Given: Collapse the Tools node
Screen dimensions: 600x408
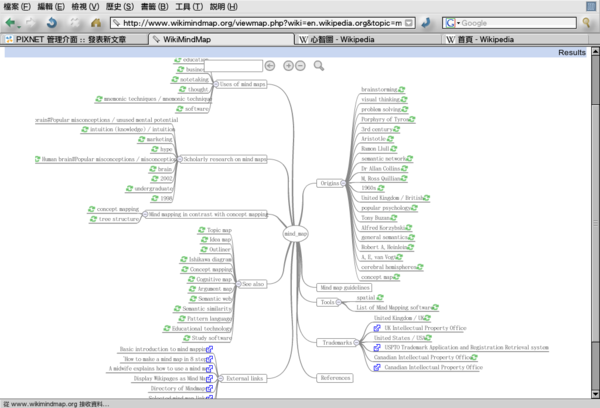Looking at the screenshot, I should click(338, 302).
